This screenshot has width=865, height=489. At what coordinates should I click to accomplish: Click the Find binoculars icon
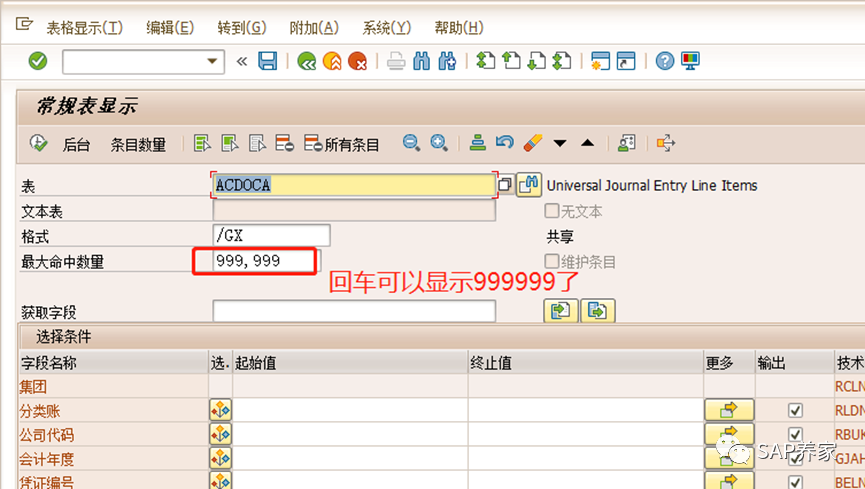point(421,61)
